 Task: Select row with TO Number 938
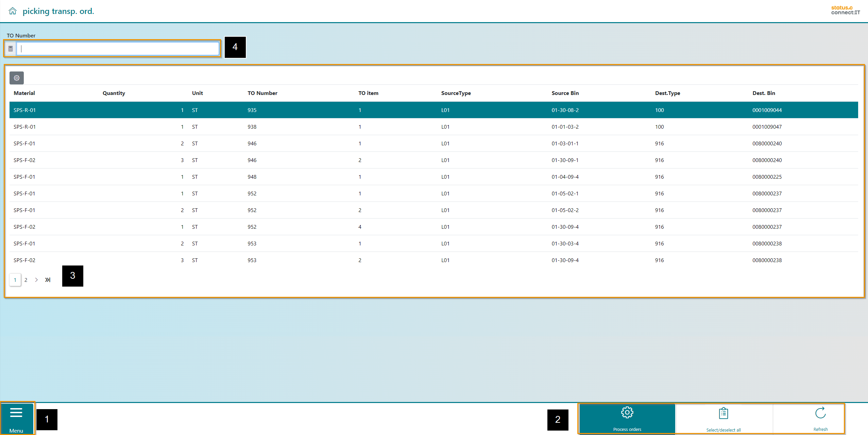click(x=252, y=127)
